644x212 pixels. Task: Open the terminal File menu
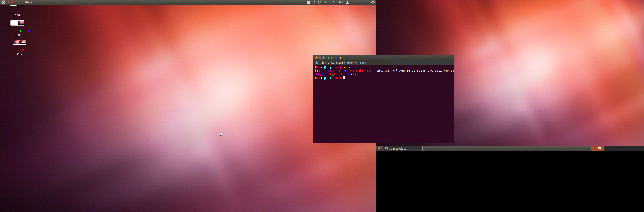tap(316, 63)
